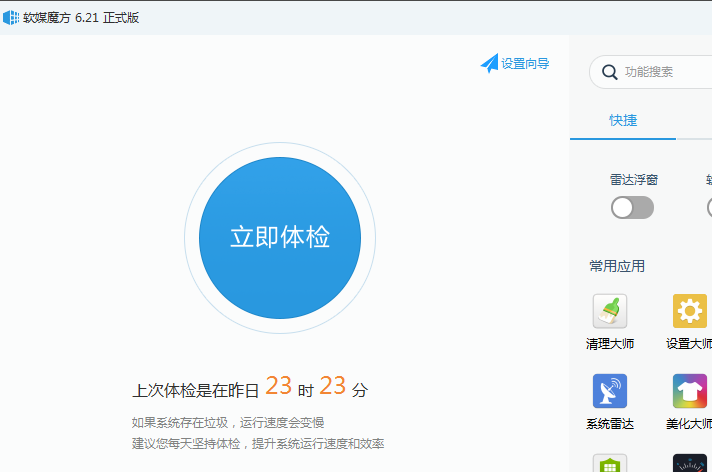Click the magnifier icon in search box

coord(609,72)
